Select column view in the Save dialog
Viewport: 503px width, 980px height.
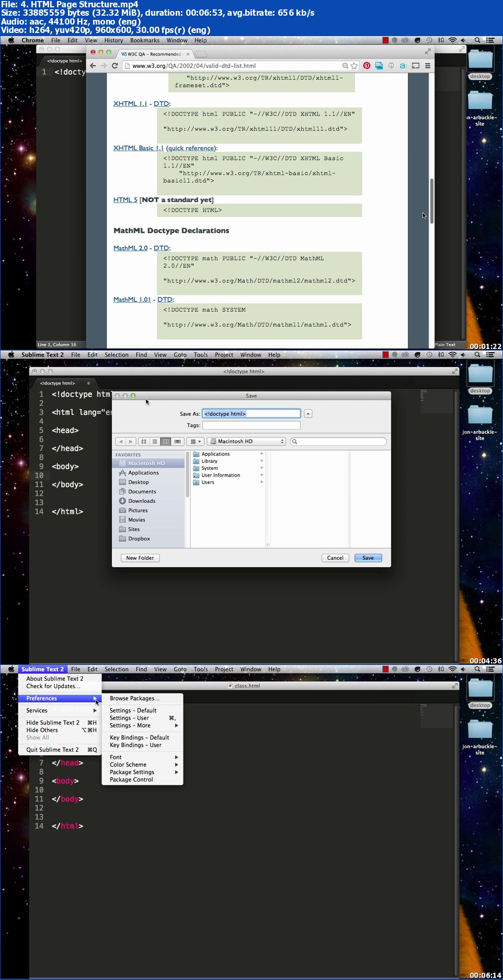coord(166,442)
